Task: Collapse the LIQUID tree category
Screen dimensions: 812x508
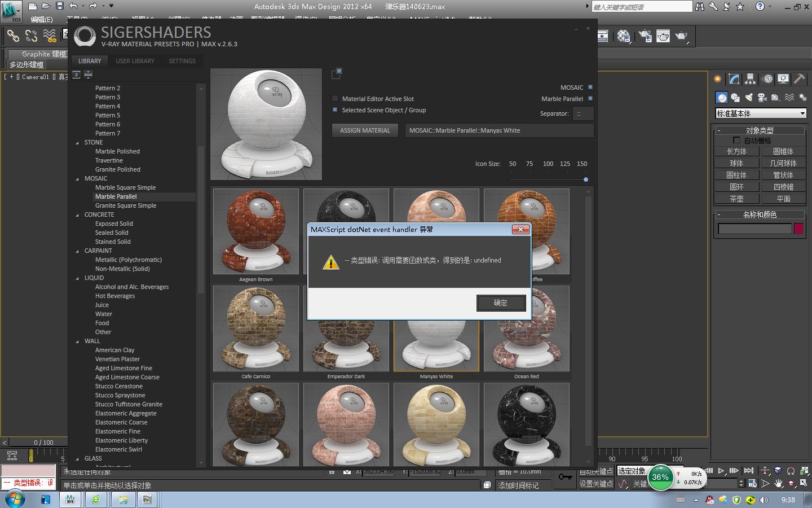Action: coord(78,278)
